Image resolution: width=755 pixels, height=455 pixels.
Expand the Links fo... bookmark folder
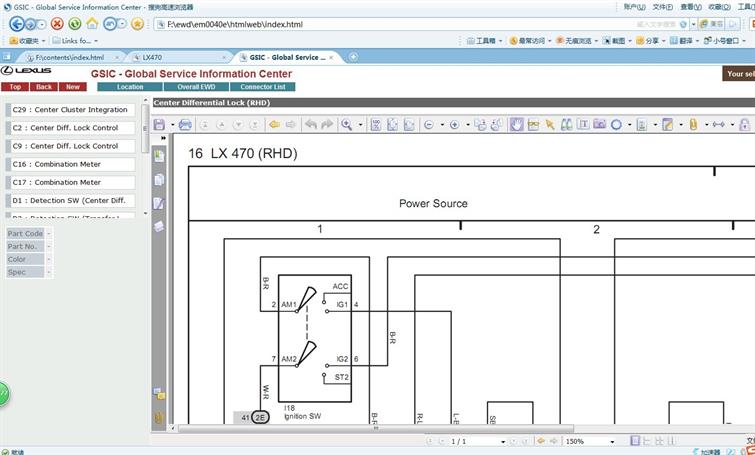pos(75,41)
